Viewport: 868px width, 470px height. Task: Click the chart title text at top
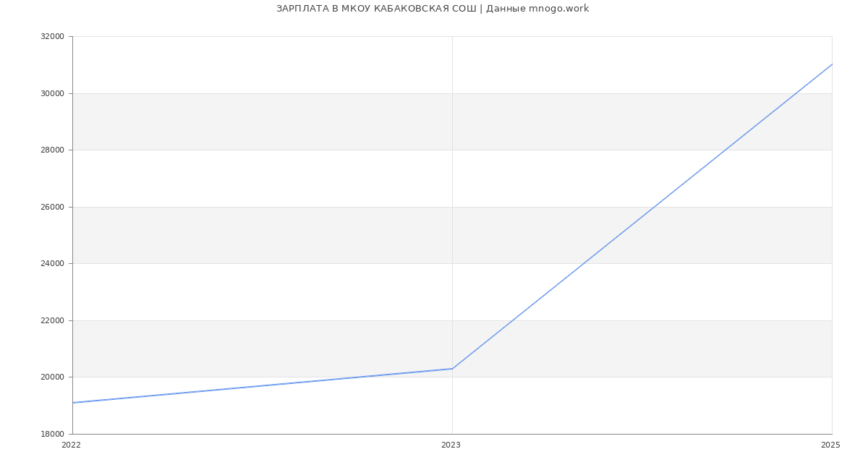[x=432, y=9]
